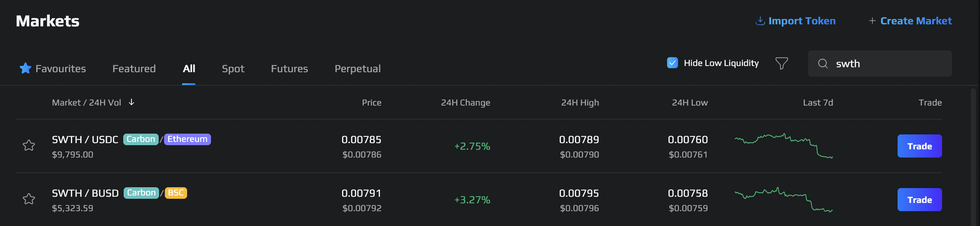Viewport: 980px width, 226px height.
Task: Open the market filter funnel icon
Action: [782, 63]
